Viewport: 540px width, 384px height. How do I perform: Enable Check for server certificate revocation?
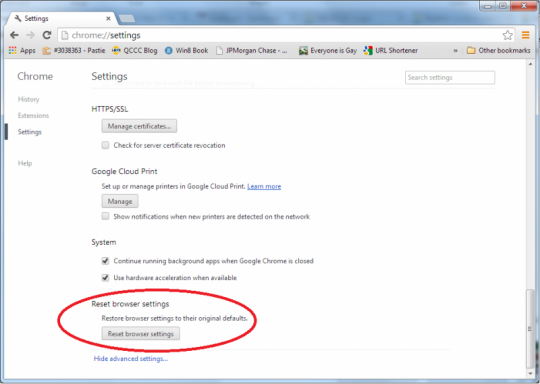(x=105, y=145)
